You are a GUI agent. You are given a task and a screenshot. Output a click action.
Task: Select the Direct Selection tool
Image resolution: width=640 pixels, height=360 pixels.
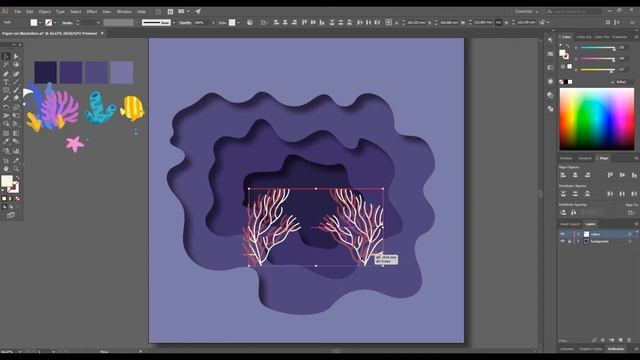[x=16, y=56]
